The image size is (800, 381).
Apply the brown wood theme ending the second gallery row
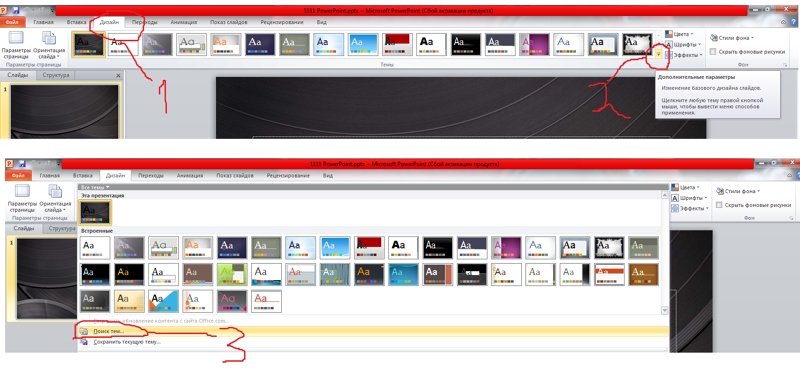tap(643, 274)
